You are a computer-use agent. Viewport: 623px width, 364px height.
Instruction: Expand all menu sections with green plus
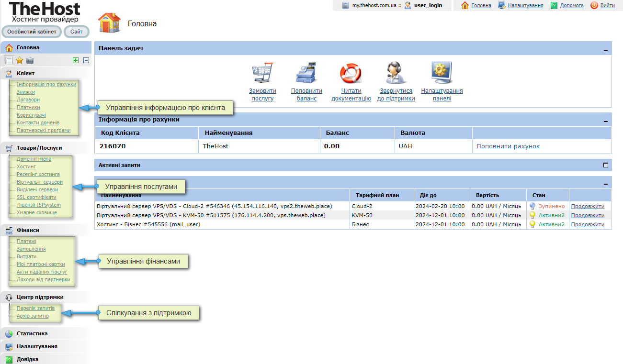(x=76, y=60)
